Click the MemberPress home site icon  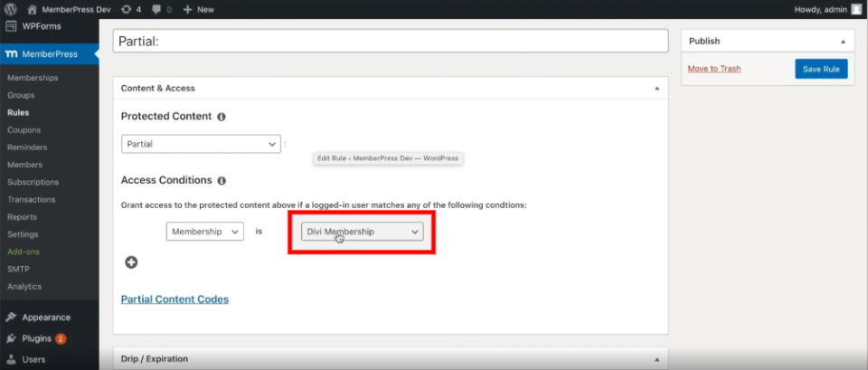(x=32, y=9)
